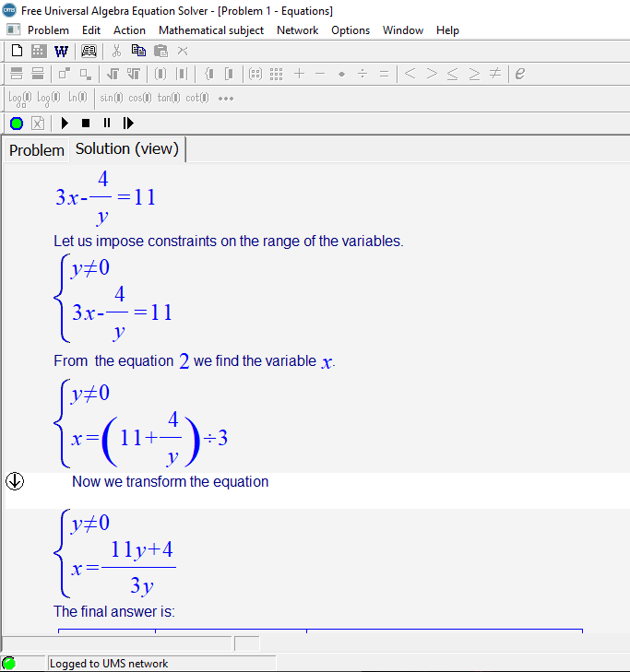The width and height of the screenshot is (630, 672).
Task: Insert cos function template
Action: click(140, 98)
